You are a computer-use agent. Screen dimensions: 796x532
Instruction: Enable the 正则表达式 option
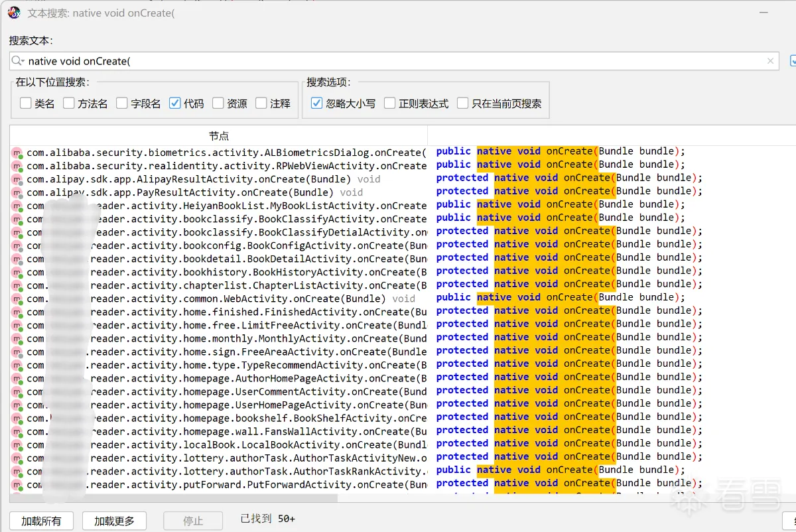point(390,103)
